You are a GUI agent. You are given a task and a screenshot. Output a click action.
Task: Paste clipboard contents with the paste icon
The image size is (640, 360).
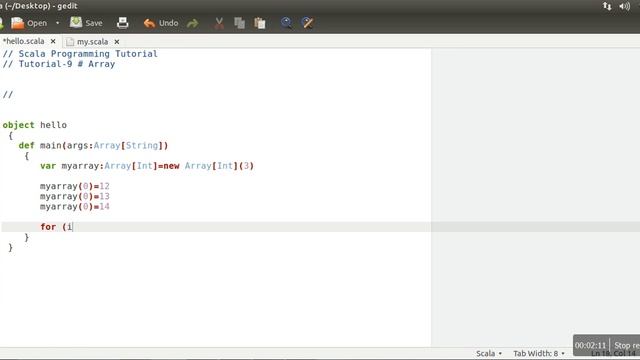(x=260, y=23)
